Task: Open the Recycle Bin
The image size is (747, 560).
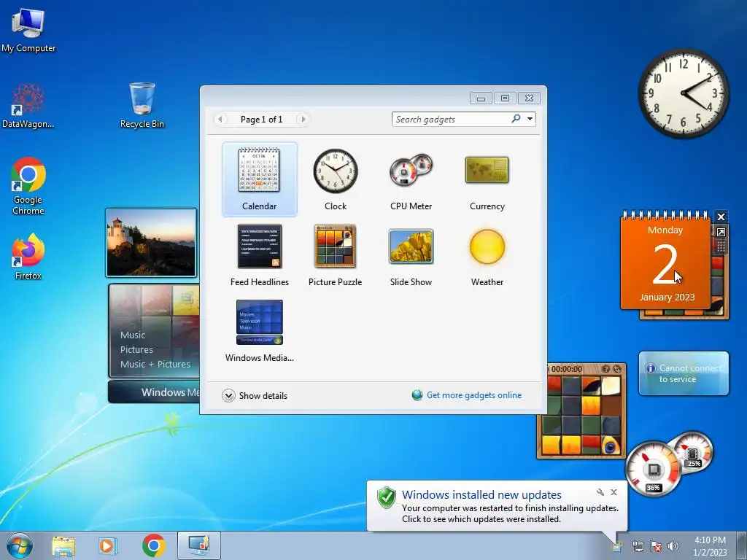Action: pyautogui.click(x=142, y=105)
